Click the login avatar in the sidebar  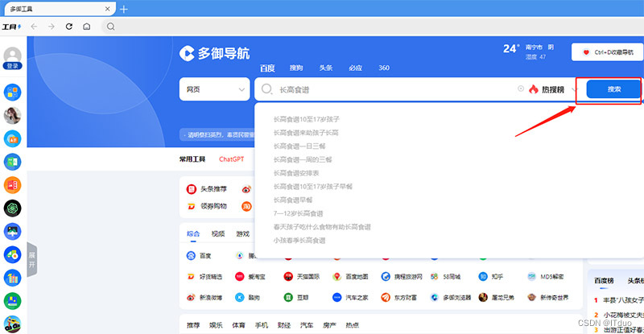click(12, 58)
